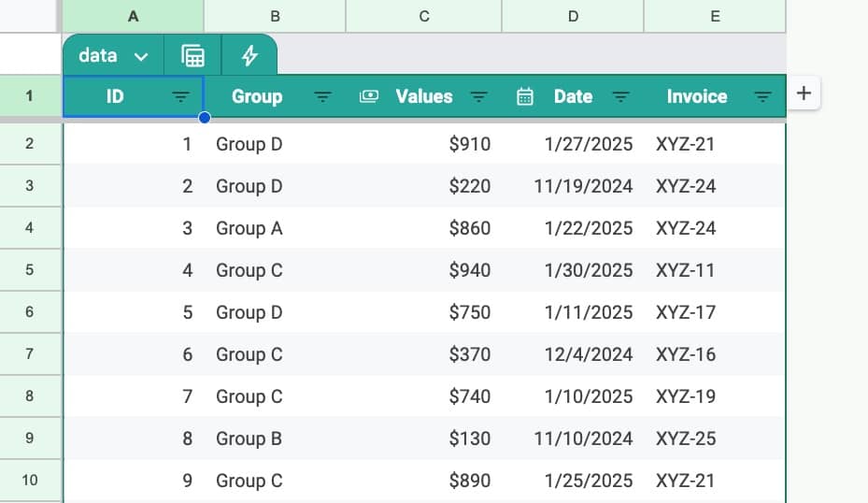The height and width of the screenshot is (503, 868).
Task: Open the ID column filter icon
Action: [181, 97]
